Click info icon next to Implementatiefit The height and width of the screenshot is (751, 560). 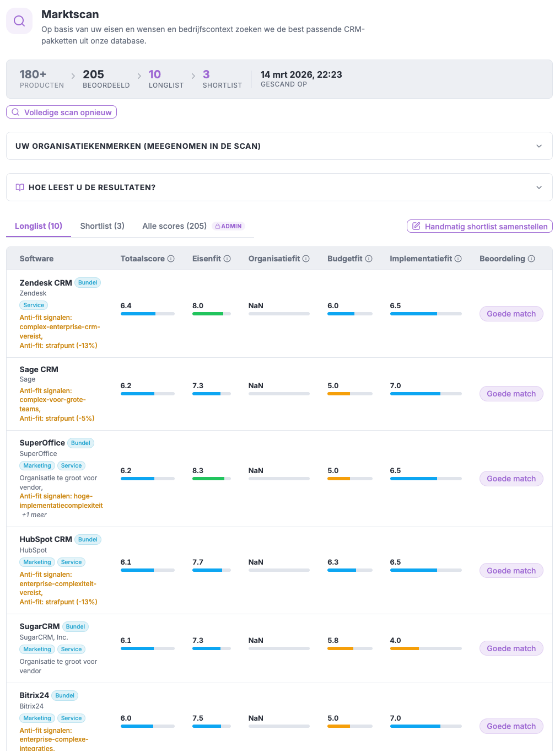pyautogui.click(x=458, y=259)
